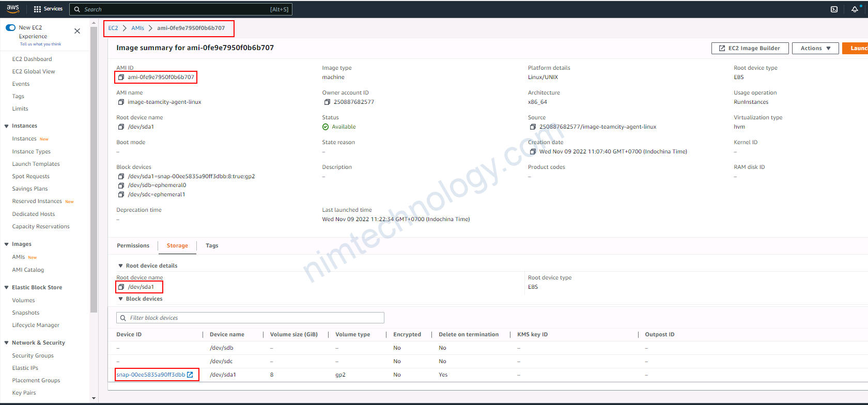Click the external link icon beside snap-00ee5835a90ff3dbb
The height and width of the screenshot is (405, 868).
(190, 375)
